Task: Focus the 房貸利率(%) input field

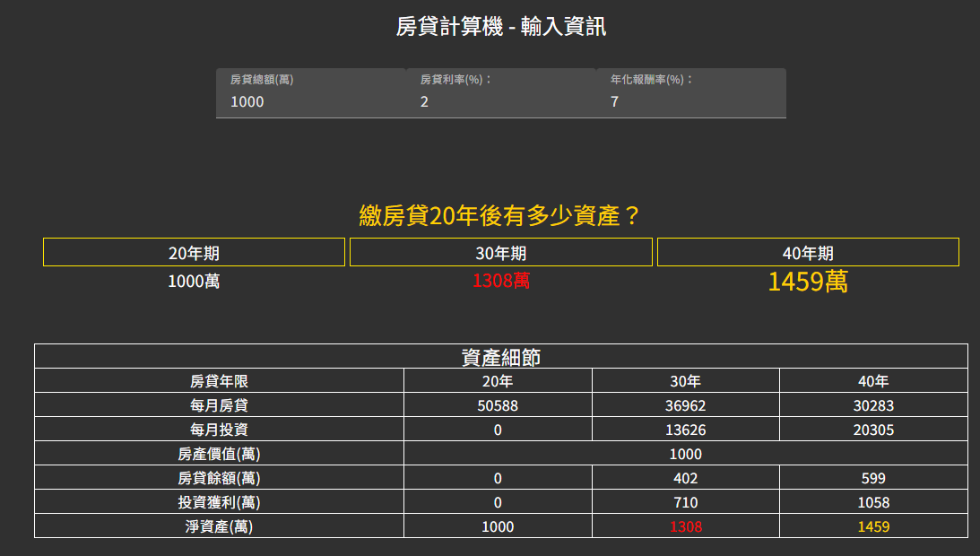Action: (500, 101)
